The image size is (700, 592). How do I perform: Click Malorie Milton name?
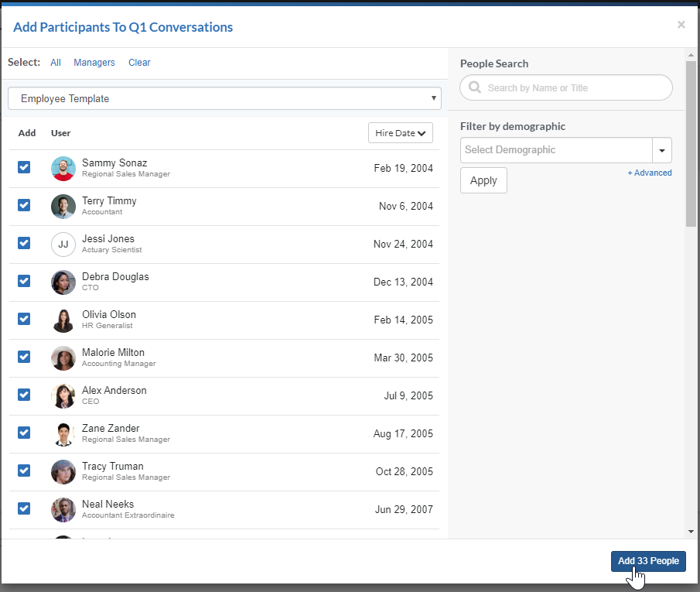[x=113, y=353]
